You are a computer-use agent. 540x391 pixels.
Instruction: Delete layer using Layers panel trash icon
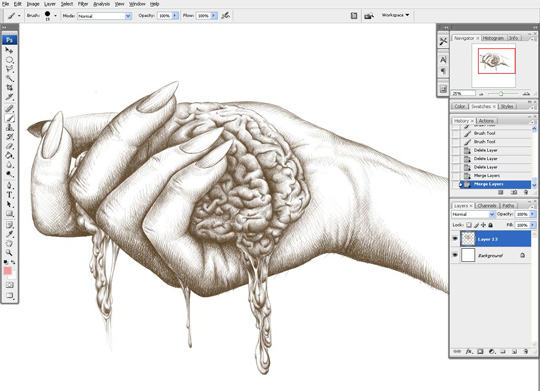526,352
